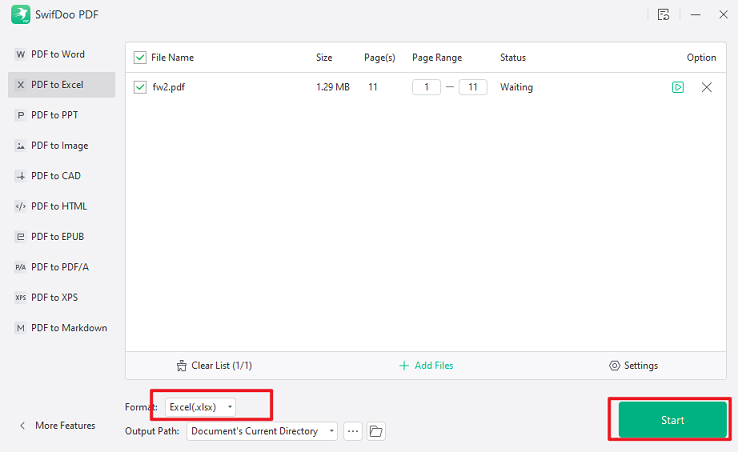Toggle the select-all File Name checkbox
This screenshot has height=452, width=738.
(x=140, y=57)
